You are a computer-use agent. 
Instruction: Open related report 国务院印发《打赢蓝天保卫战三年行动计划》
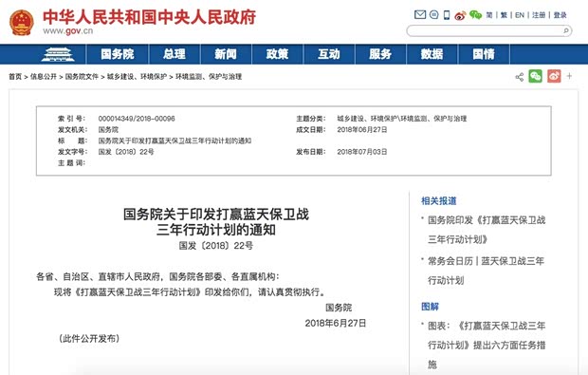[487, 230]
